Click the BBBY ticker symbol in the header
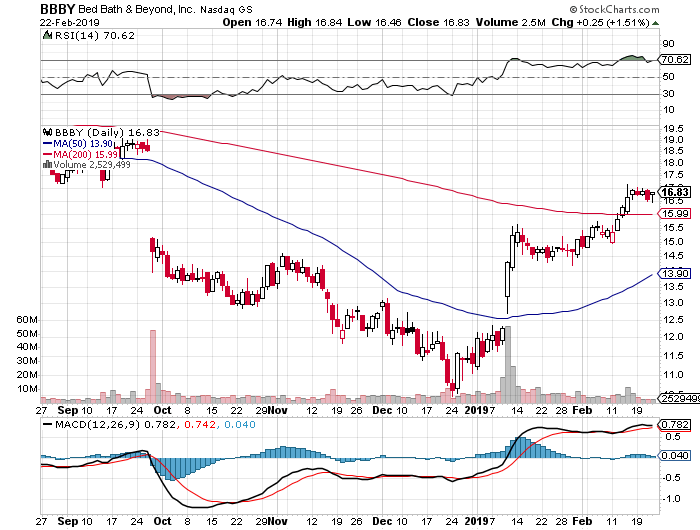Viewport: 700px width, 530px height. pos(58,9)
